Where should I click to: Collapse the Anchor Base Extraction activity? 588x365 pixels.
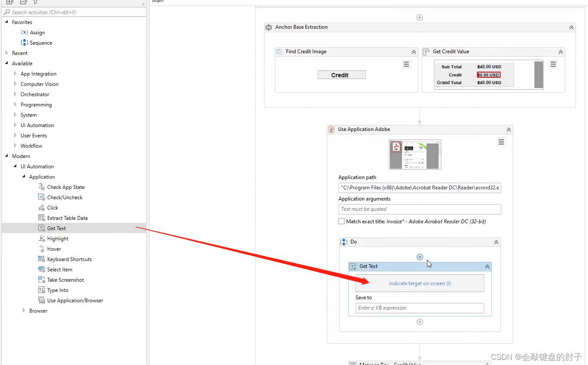[571, 27]
